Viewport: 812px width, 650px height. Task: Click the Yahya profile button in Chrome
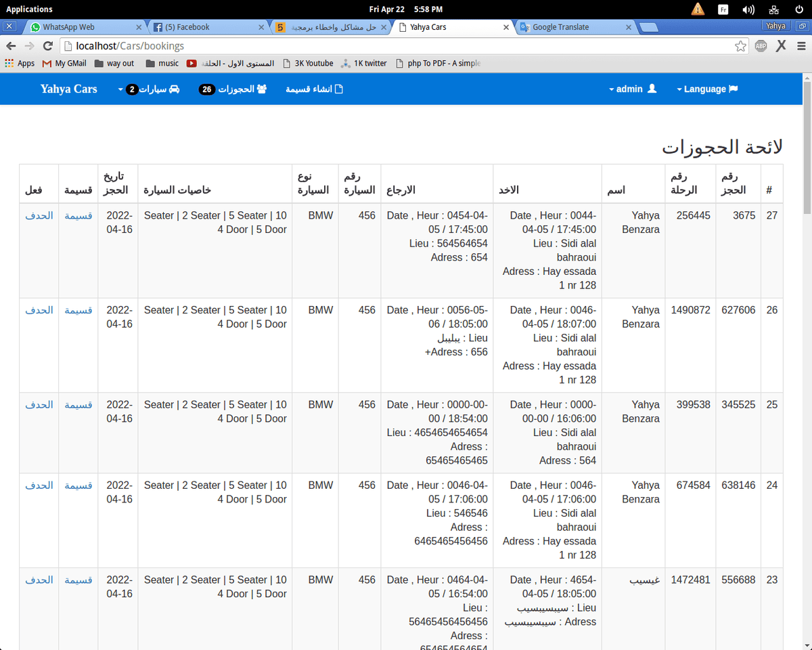[775, 26]
